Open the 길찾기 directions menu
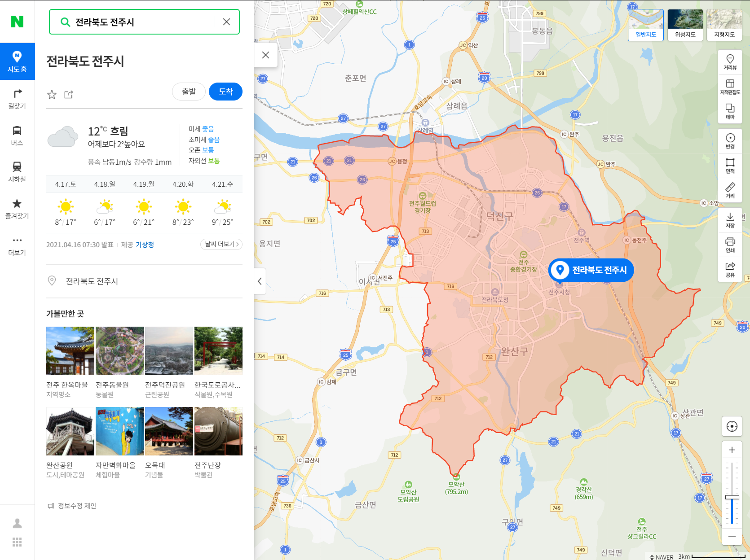Screen dimensions: 750x560 click(x=17, y=99)
